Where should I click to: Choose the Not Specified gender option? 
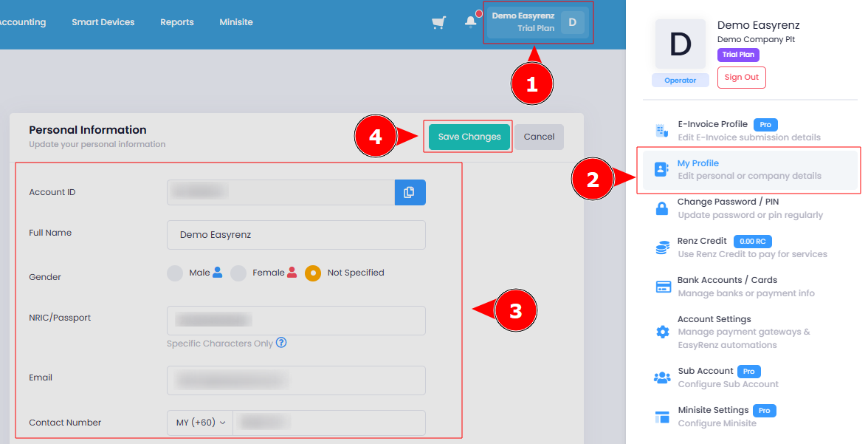(x=313, y=273)
